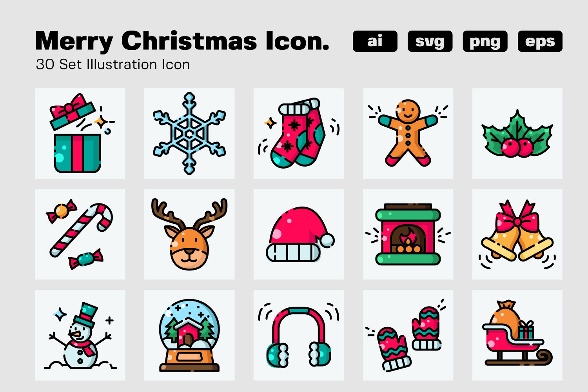This screenshot has height=392, width=588.
Task: Select the gingerbread man icon
Action: [408, 133]
